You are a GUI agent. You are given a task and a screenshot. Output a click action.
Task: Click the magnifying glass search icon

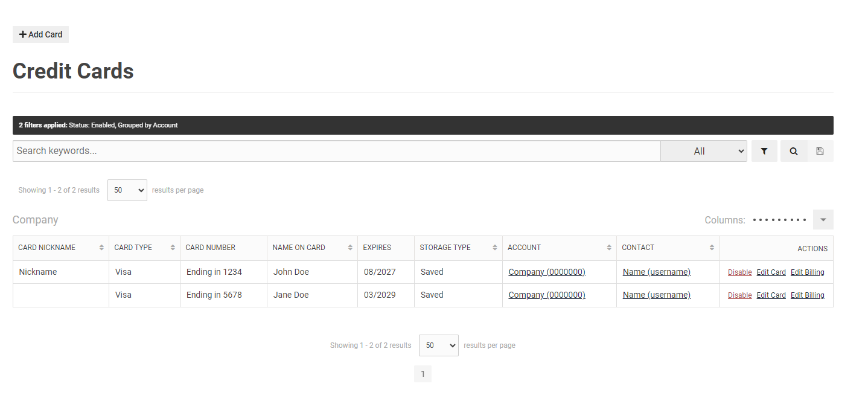coord(793,151)
